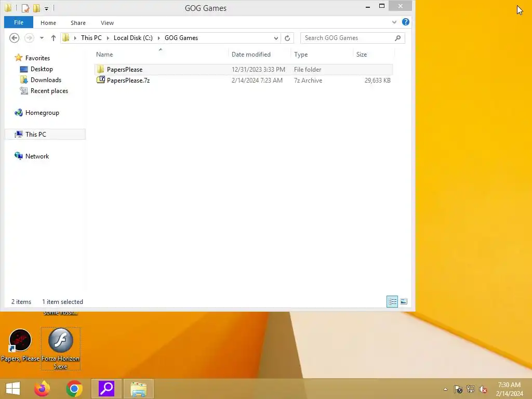Open the File ribbon tab
Image resolution: width=532 pixels, height=399 pixels.
[x=19, y=22]
